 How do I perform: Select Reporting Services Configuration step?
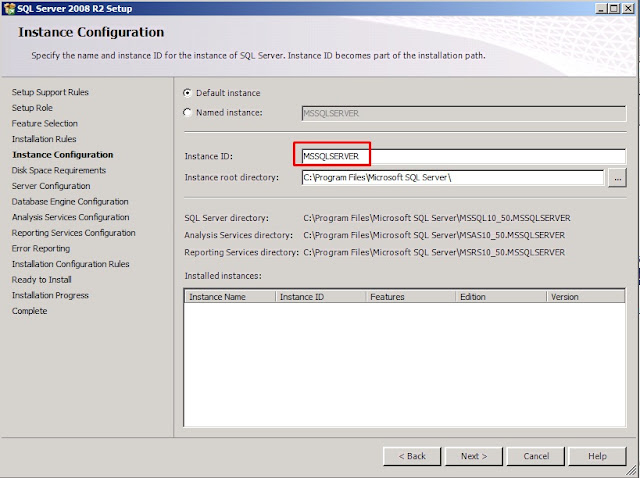(x=73, y=233)
